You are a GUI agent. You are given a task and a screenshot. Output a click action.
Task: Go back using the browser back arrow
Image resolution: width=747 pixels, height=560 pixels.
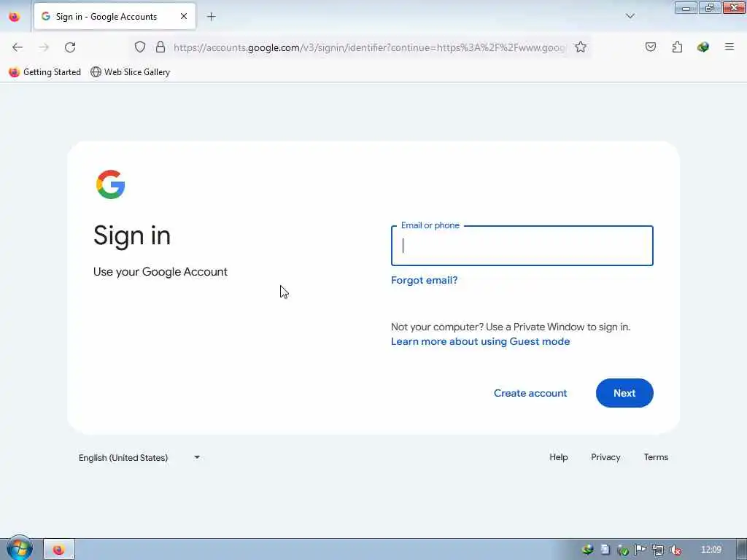(18, 47)
